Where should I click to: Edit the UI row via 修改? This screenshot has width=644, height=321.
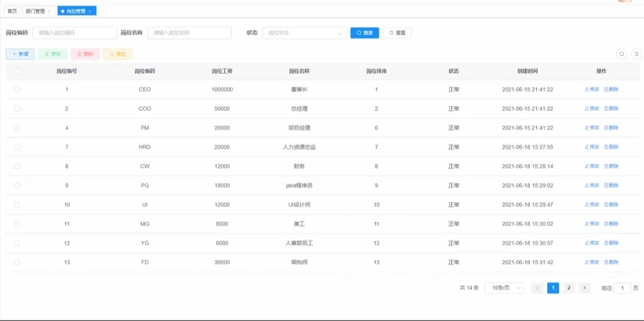pos(592,205)
